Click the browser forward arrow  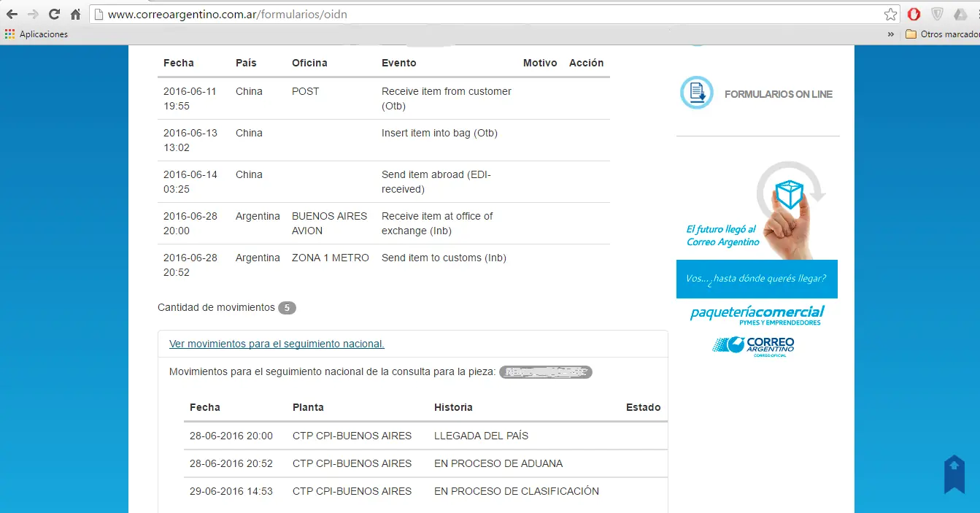point(33,14)
